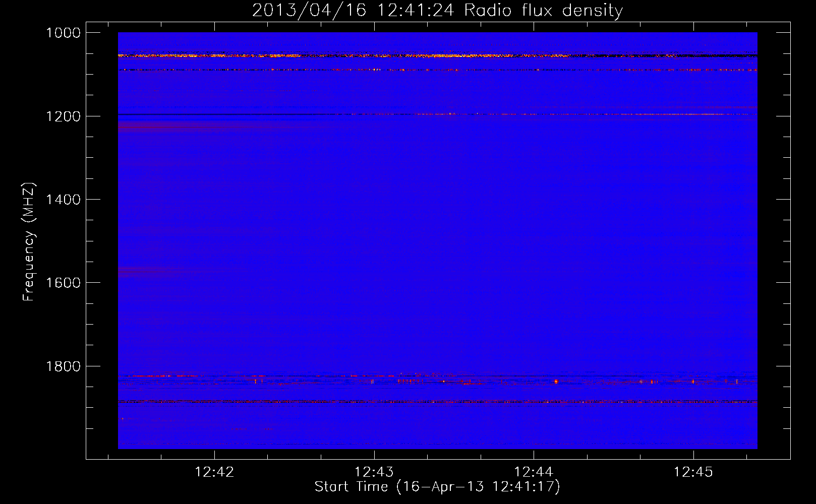This screenshot has width=816, height=504.
Task: Click the '1800' frequency axis label
Action: pyautogui.click(x=63, y=366)
